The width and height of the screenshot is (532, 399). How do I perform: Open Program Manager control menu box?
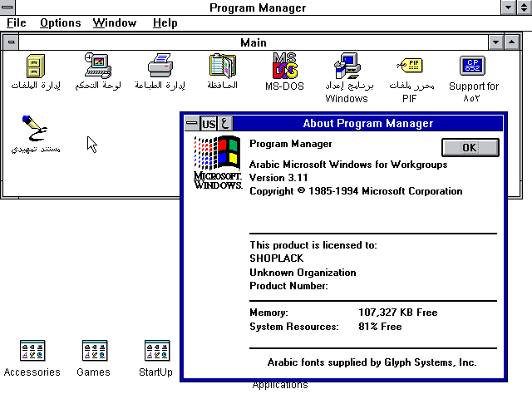[x=7, y=7]
